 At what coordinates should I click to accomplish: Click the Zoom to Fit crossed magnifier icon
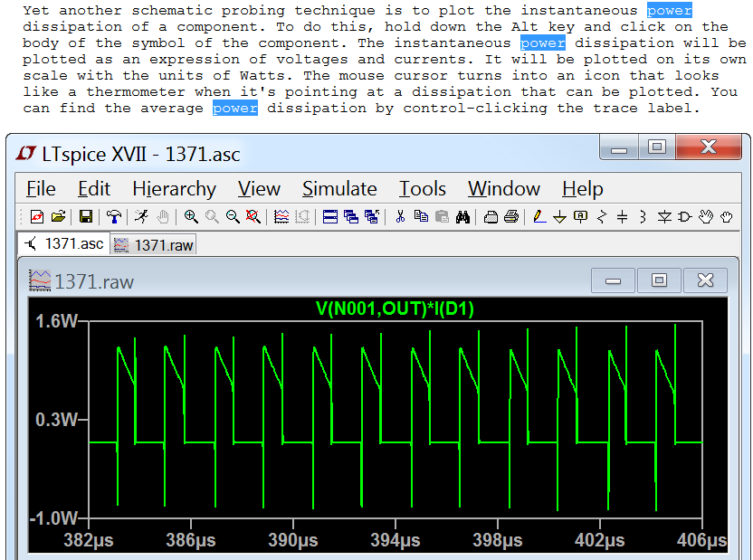pyautogui.click(x=253, y=217)
